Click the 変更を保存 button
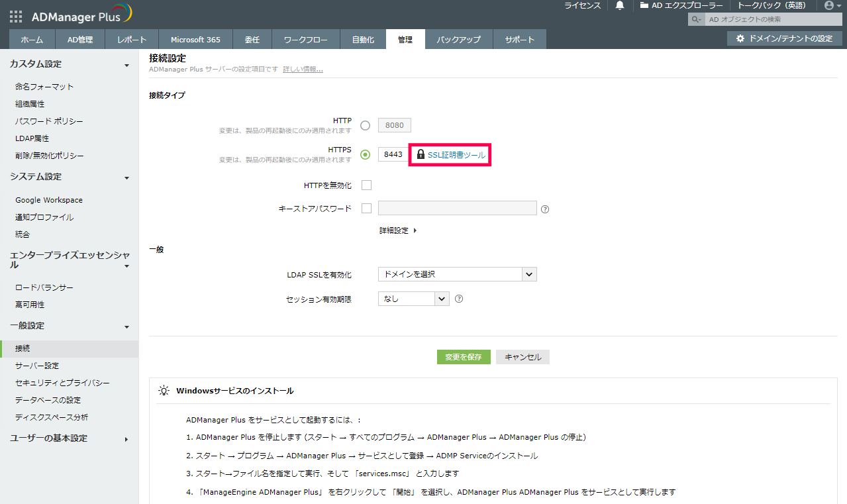 (464, 357)
